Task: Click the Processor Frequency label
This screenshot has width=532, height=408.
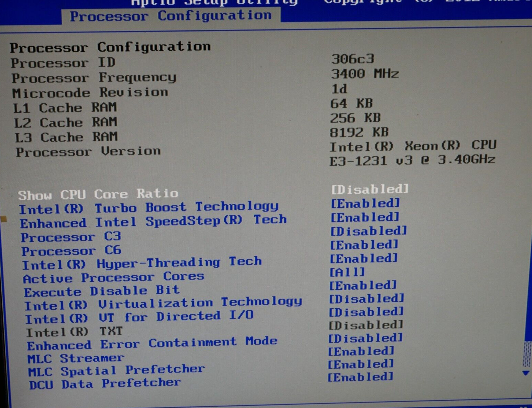Action: pos(94,78)
